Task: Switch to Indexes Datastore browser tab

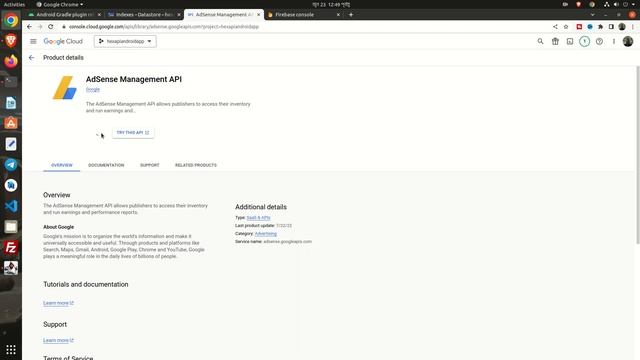Action: tap(143, 15)
